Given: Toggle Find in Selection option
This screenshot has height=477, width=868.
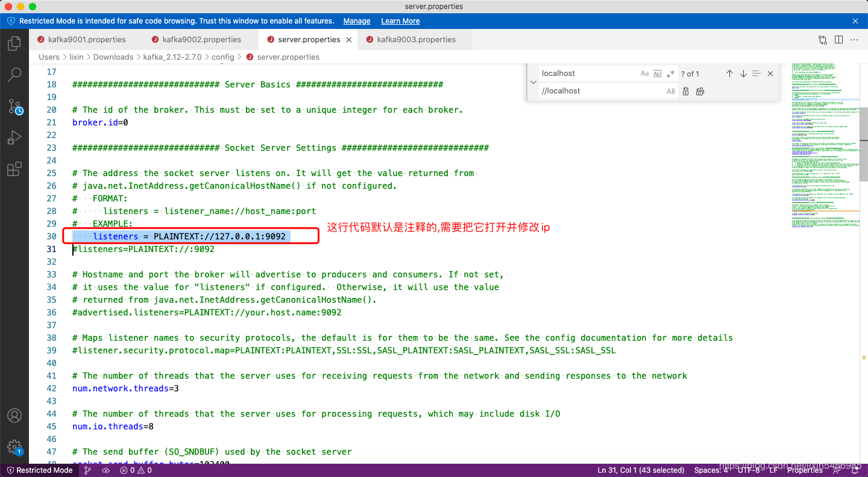Looking at the screenshot, I should (756, 74).
